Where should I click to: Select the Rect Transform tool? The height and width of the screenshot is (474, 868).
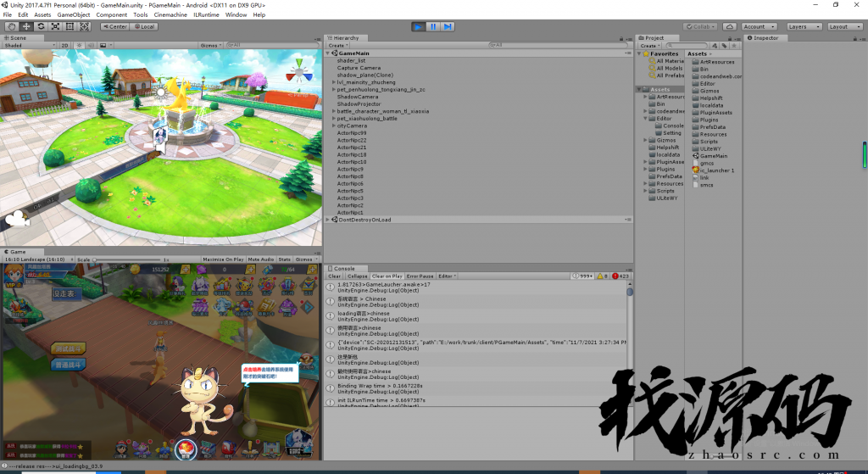pyautogui.click(x=70, y=26)
